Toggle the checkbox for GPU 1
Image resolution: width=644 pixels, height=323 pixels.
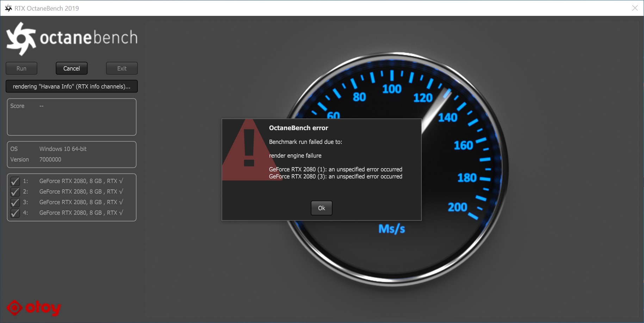pyautogui.click(x=15, y=181)
